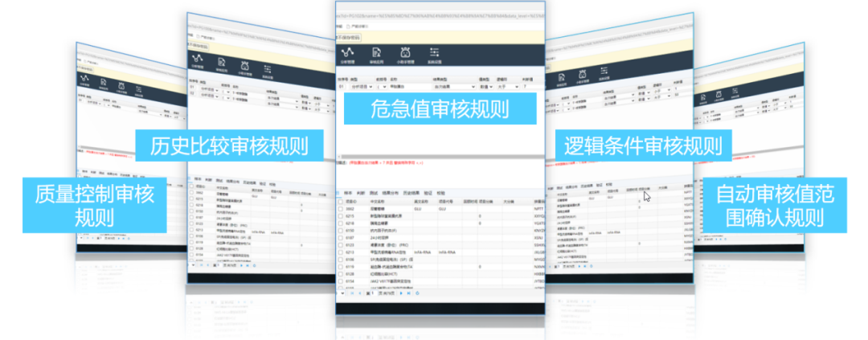The image size is (868, 340).
Task: Click the item ID 6119 cell in center table
Action: click(x=350, y=267)
